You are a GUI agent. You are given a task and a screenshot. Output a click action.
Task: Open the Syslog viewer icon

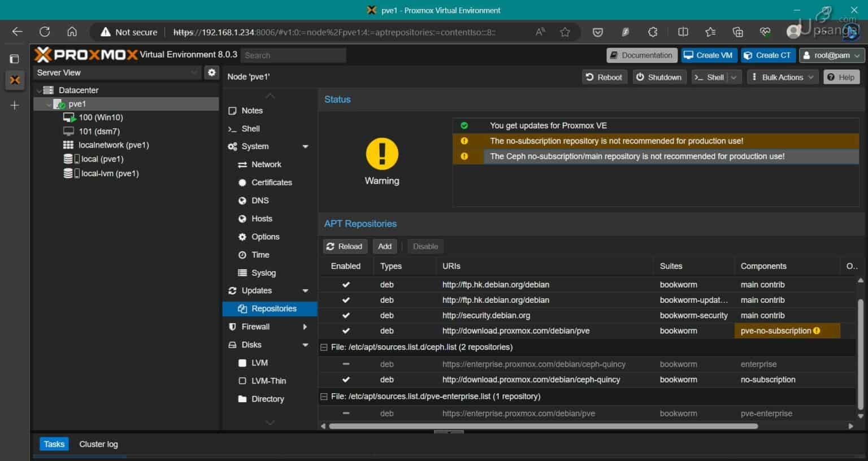coord(243,273)
